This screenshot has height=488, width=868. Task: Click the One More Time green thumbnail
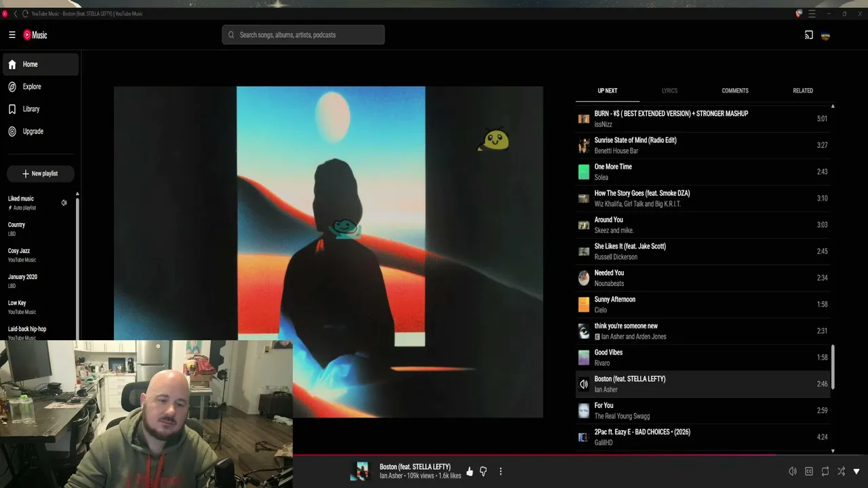point(584,172)
